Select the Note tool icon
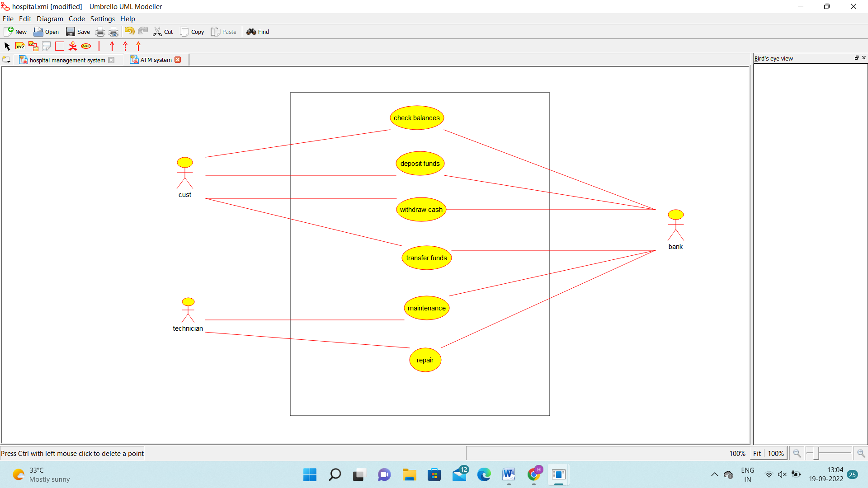 pos(46,46)
